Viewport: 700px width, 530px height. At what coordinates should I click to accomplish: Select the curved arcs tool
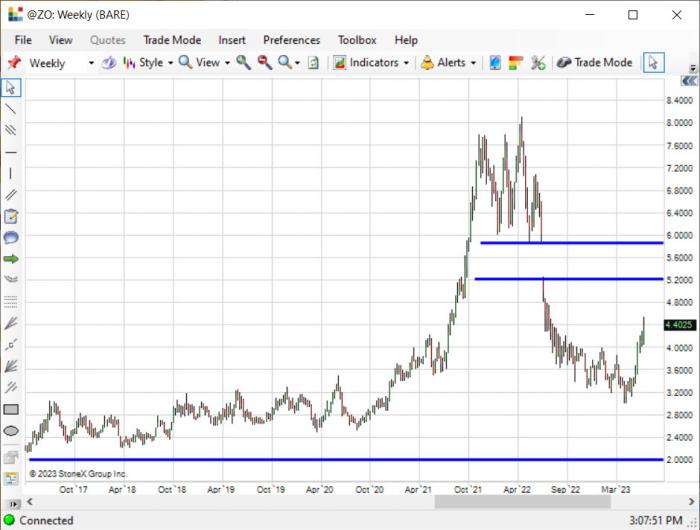pyautogui.click(x=11, y=280)
